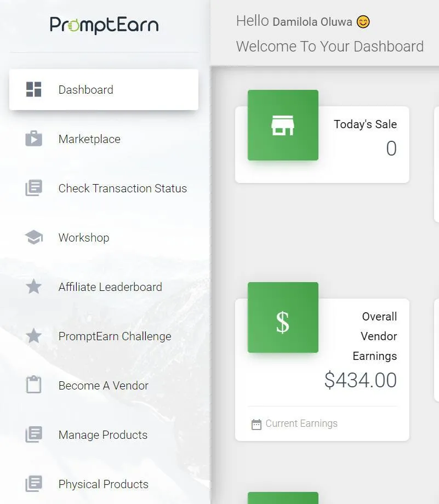Image resolution: width=439 pixels, height=504 pixels.
Task: Click the Workshop graduation cap icon
Action: [34, 237]
